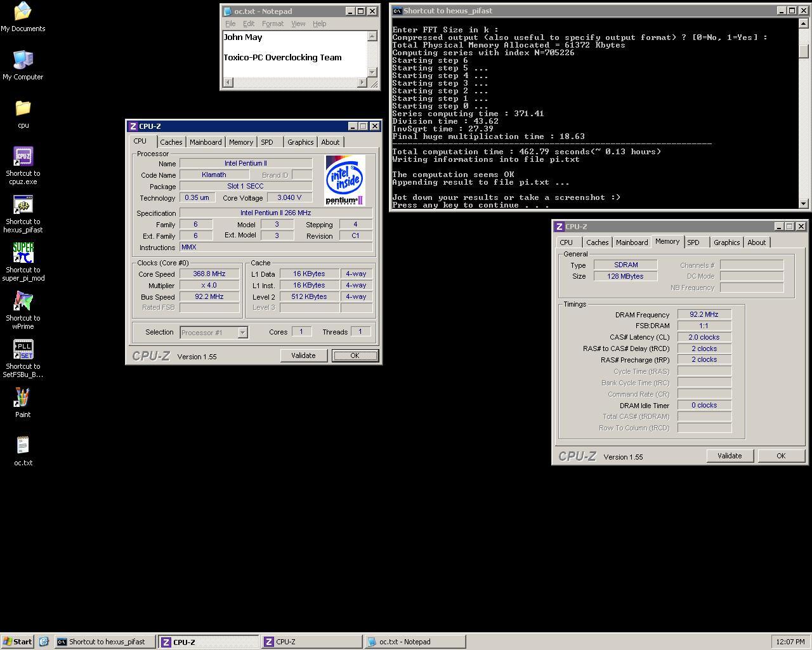
Task: Switch to Memory tab in left CPU-Z
Action: pyautogui.click(x=241, y=142)
